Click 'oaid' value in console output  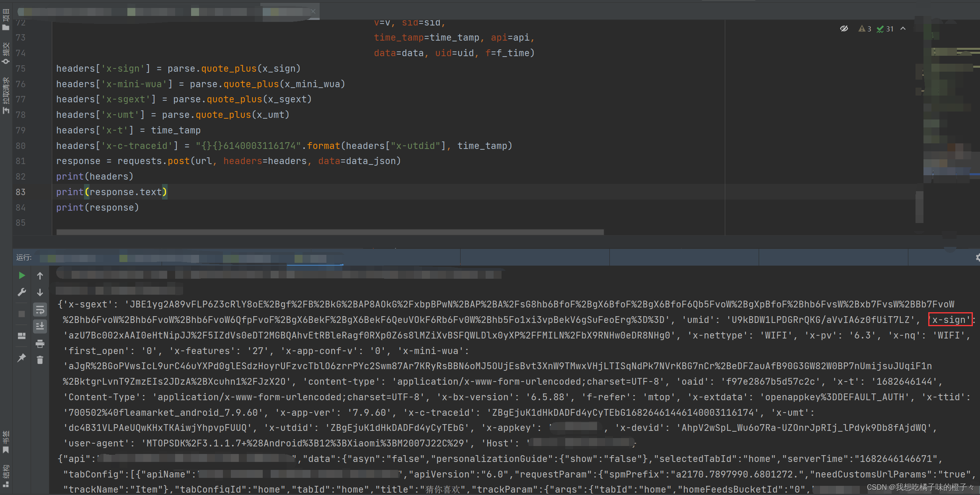(x=771, y=382)
